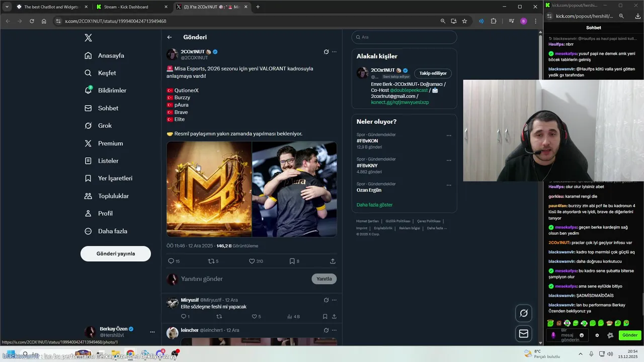Viewport: 644px width, 362px height.
Task: Open #FBvKON trending topic
Action: [367, 141]
